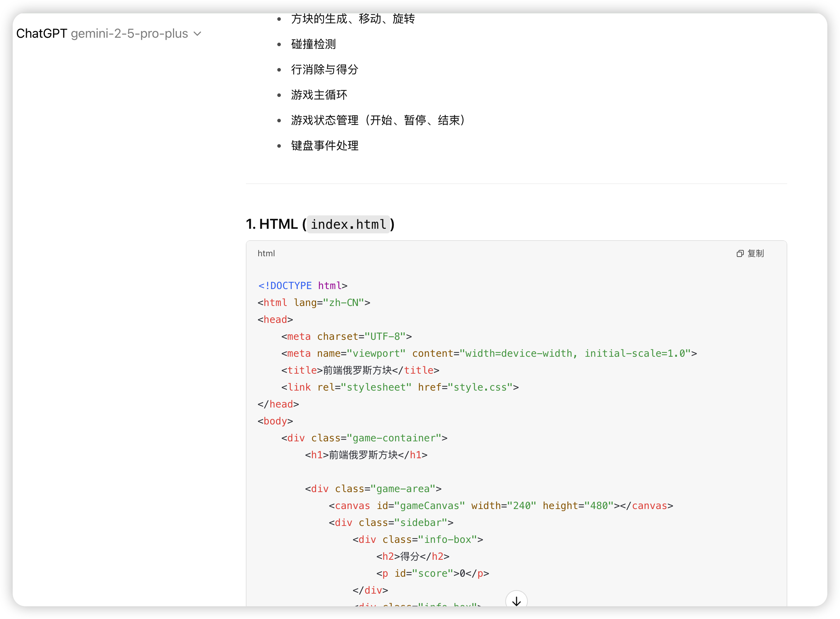Click the index.html inline code
840x619 pixels.
348,225
